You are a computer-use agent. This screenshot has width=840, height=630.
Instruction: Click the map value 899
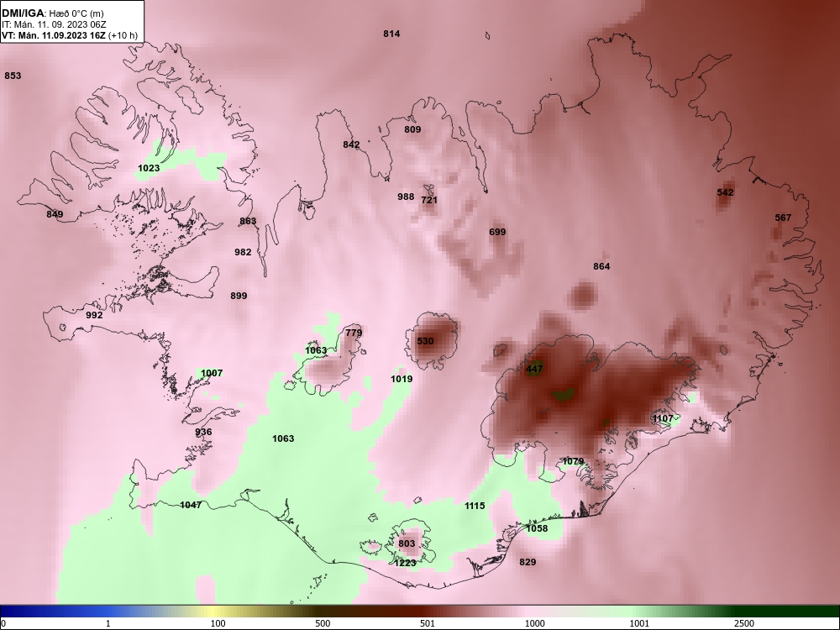tap(239, 296)
